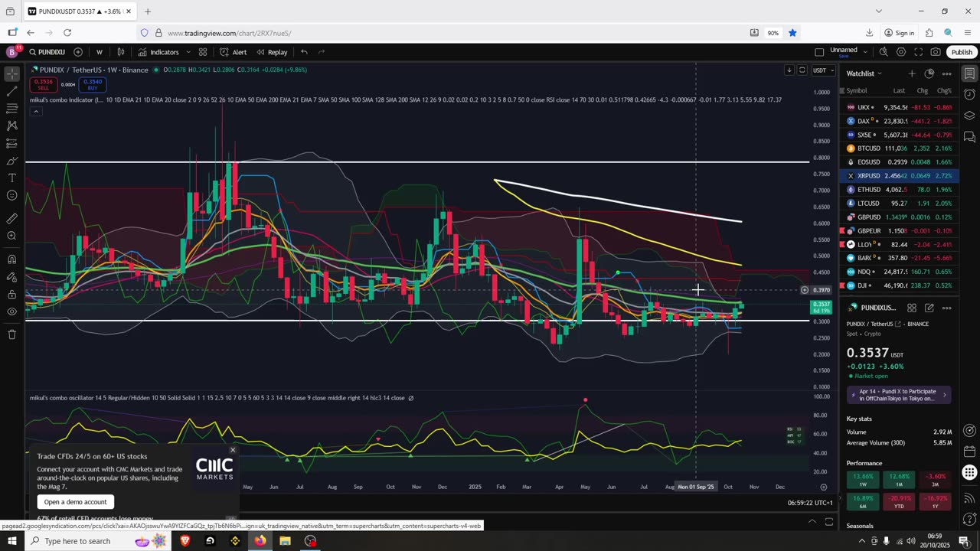Select XRPUSD row in the watchlist
Screen dimensions: 980x551
tap(899, 176)
